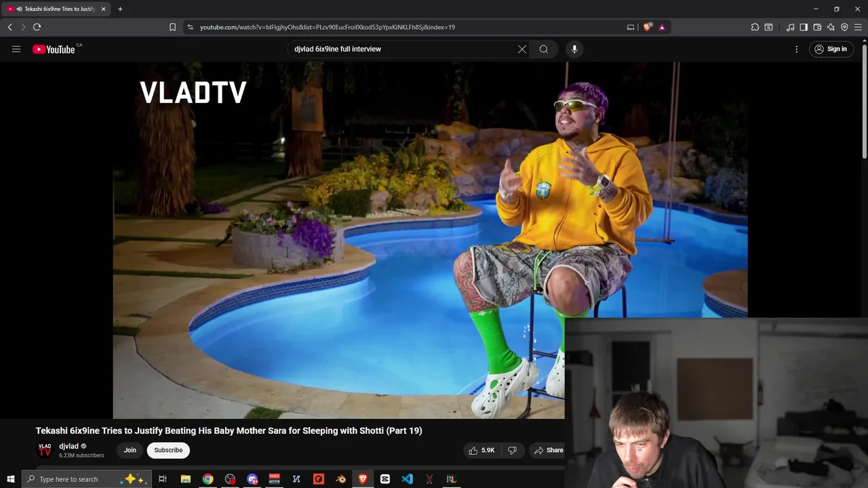
Task: Open Brave Leo AI sparkle icon
Action: point(831,27)
